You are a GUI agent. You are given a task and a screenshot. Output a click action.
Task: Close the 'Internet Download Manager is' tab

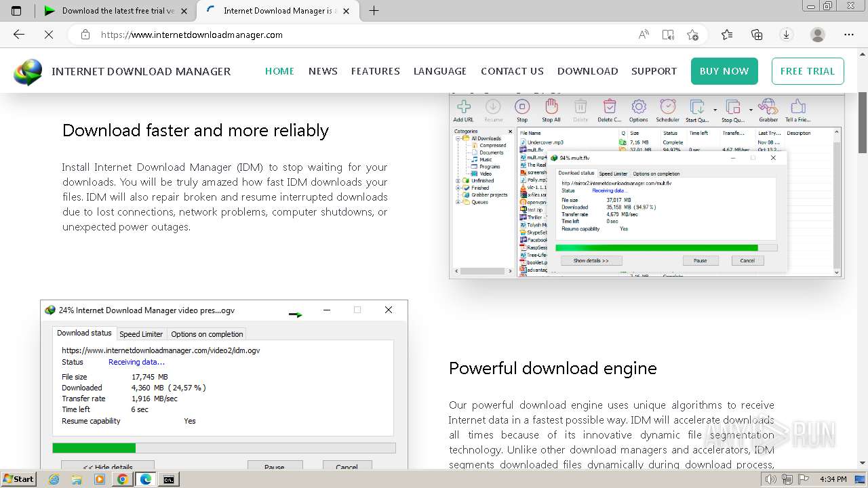click(347, 11)
